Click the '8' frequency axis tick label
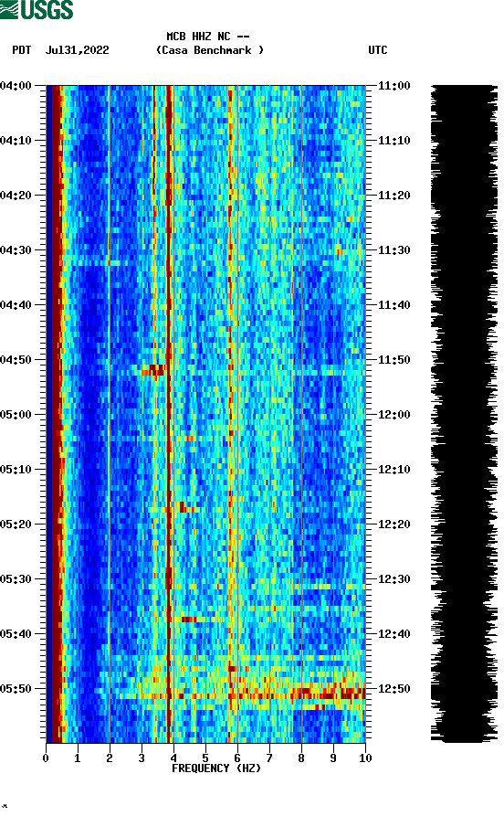This screenshot has width=504, height=816. pos(301,758)
